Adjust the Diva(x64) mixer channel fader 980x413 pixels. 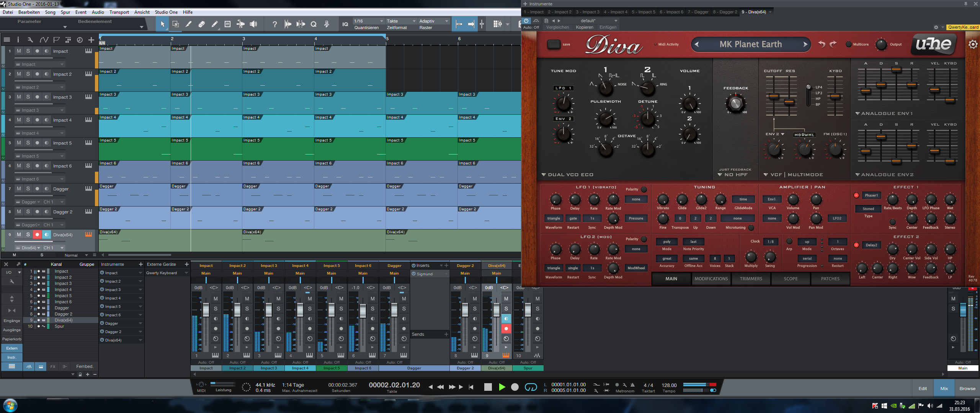(496, 309)
